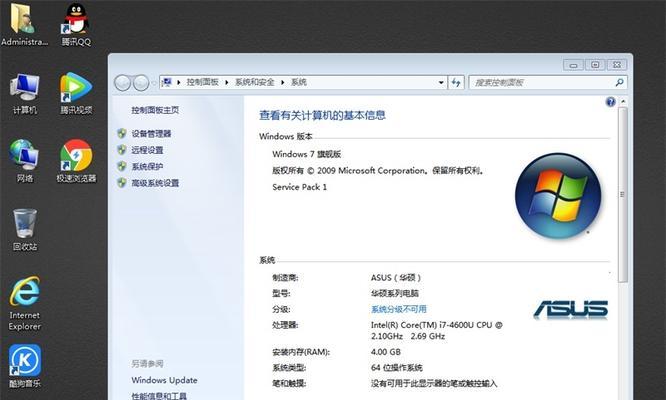This screenshot has height=400, width=666.
Task: Click the 2009 Microsoft Corporation copyright line
Action: [x=378, y=171]
